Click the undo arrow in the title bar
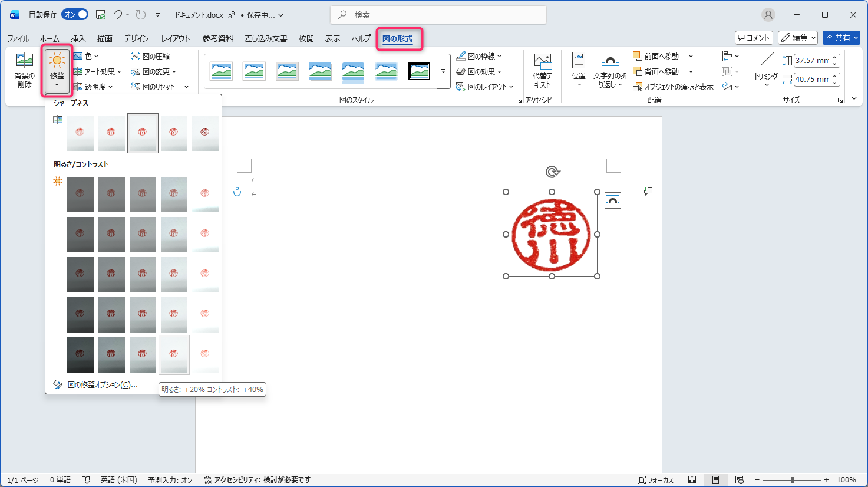Screen dimensions: 868x487 point(117,15)
